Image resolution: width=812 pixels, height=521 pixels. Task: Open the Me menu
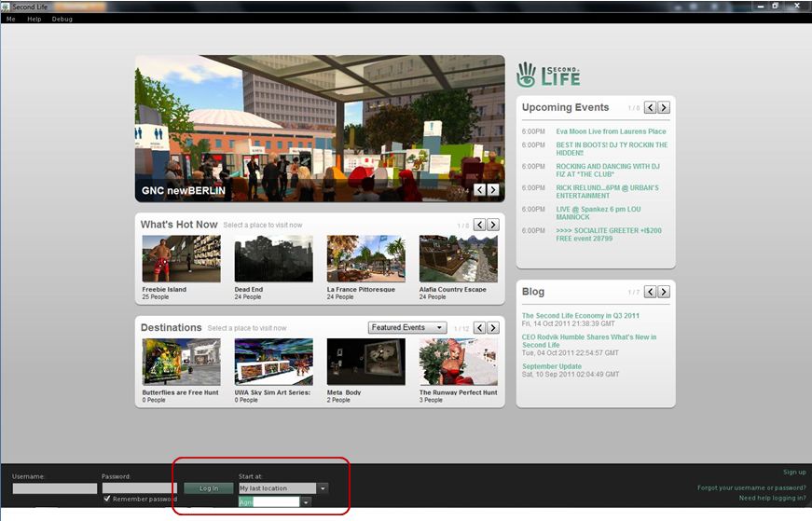11,19
